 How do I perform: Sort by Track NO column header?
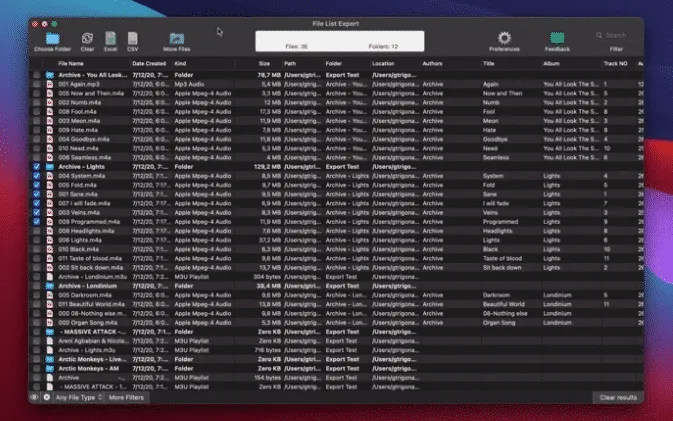[x=615, y=64]
